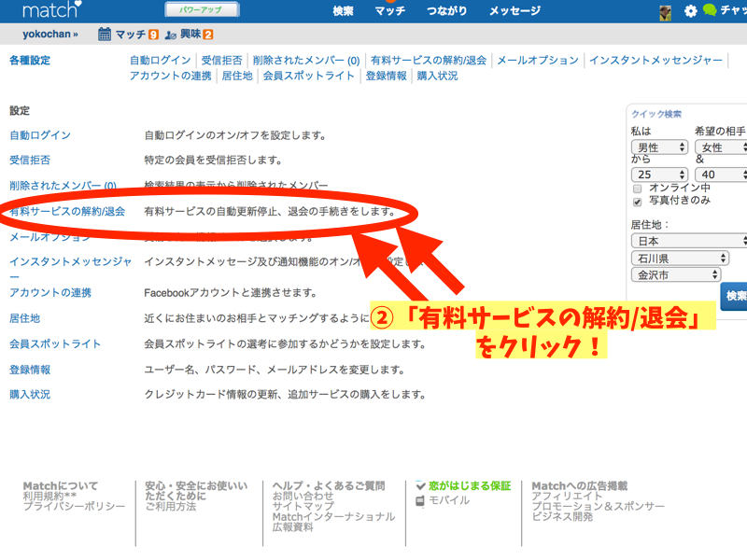Click ご利用方法 footer link

pos(171,506)
